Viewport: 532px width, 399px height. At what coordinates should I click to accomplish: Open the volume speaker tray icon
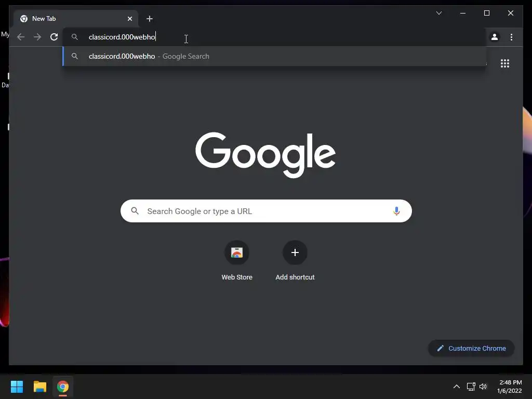483,387
